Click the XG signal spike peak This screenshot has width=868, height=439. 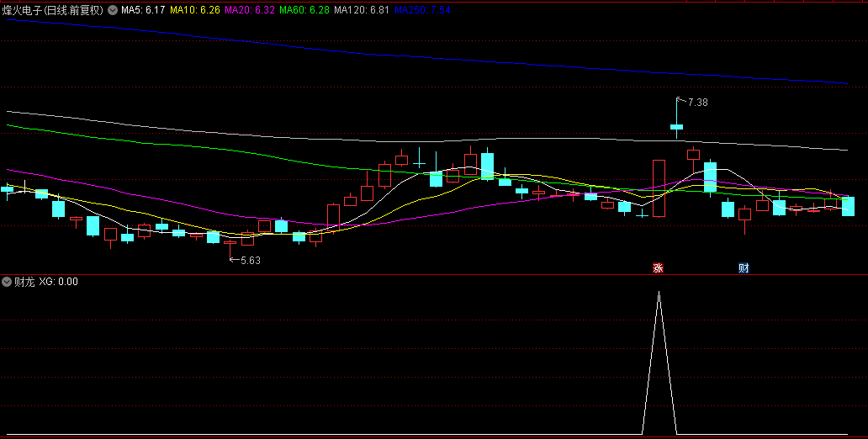pyautogui.click(x=659, y=293)
